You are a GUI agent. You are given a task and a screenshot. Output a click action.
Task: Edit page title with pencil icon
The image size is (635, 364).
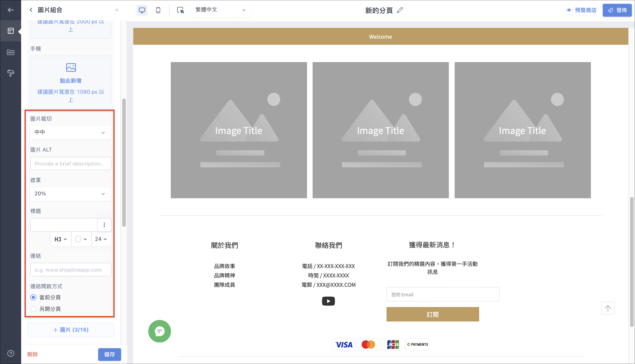click(400, 10)
